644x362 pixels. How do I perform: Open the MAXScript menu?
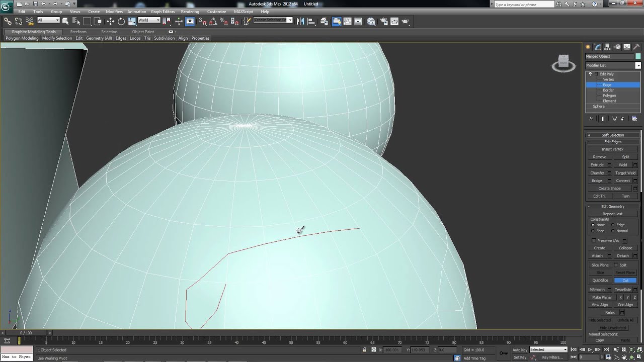244,12
